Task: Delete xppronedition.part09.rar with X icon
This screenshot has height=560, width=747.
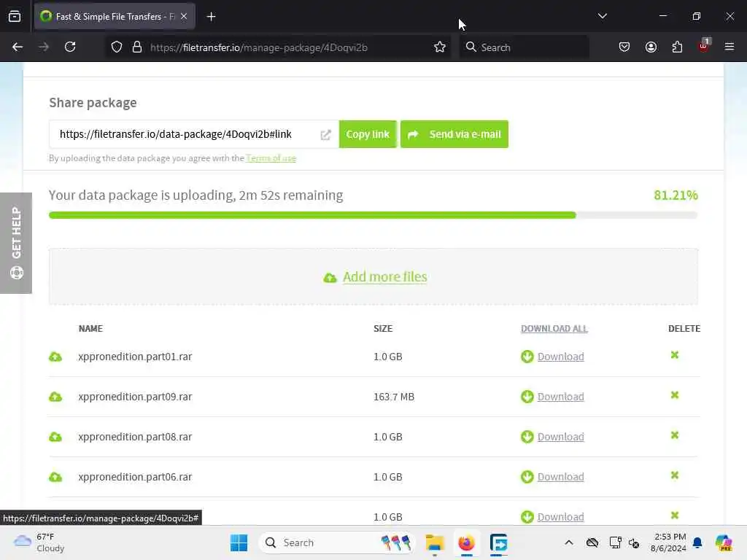Action: tap(675, 394)
